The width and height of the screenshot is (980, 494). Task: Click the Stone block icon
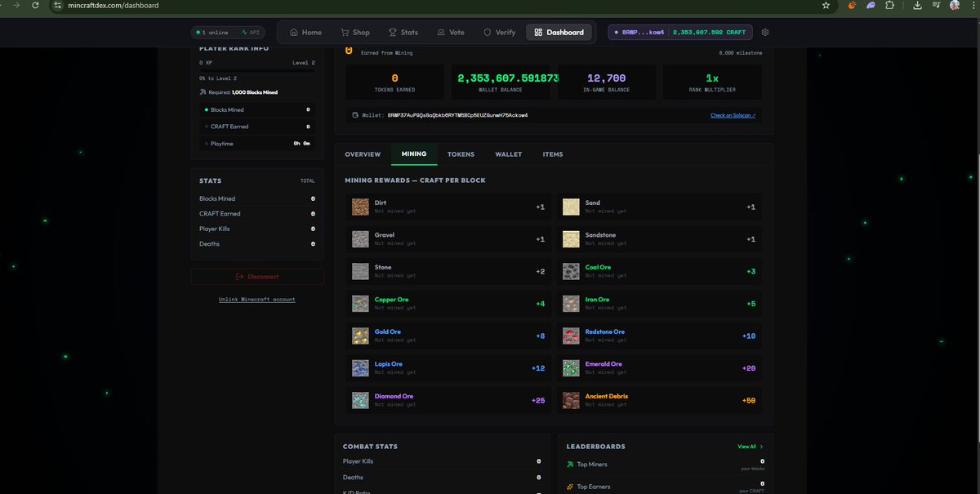pyautogui.click(x=360, y=271)
